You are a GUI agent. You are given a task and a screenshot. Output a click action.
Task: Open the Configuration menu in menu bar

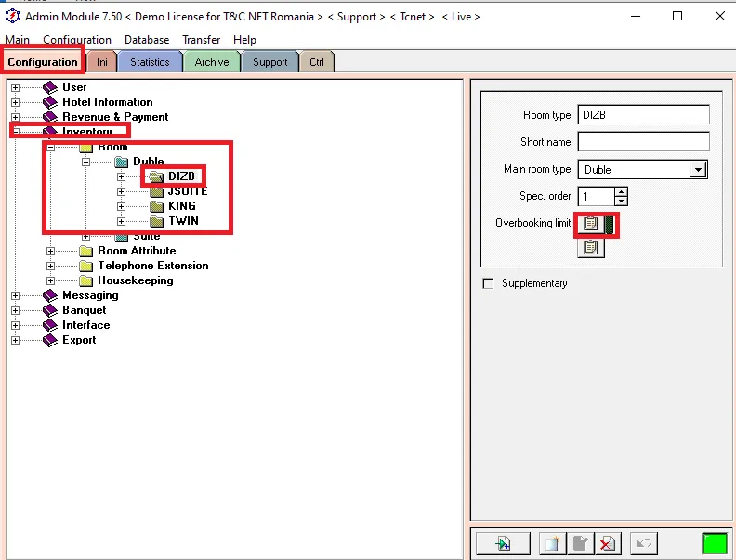(x=77, y=40)
